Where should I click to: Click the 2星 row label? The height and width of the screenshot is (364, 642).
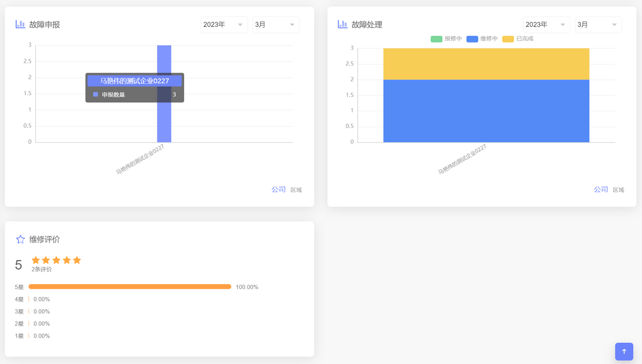pos(19,324)
